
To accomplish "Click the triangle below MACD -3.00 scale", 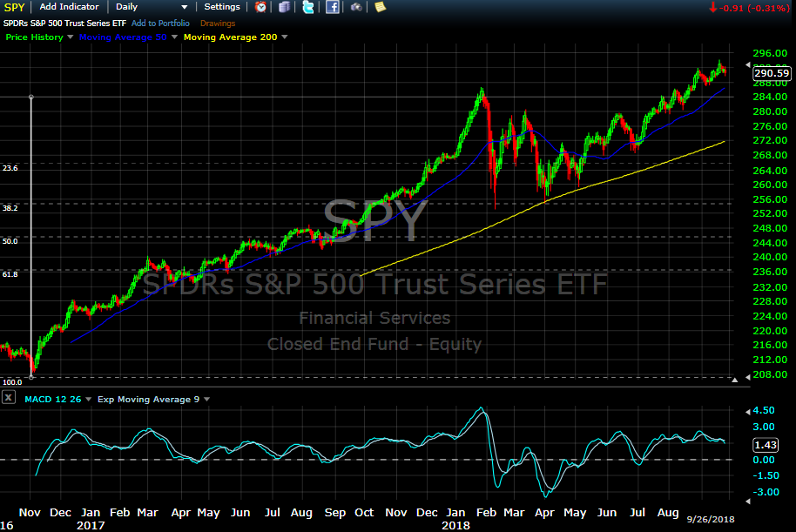I will (748, 501).
